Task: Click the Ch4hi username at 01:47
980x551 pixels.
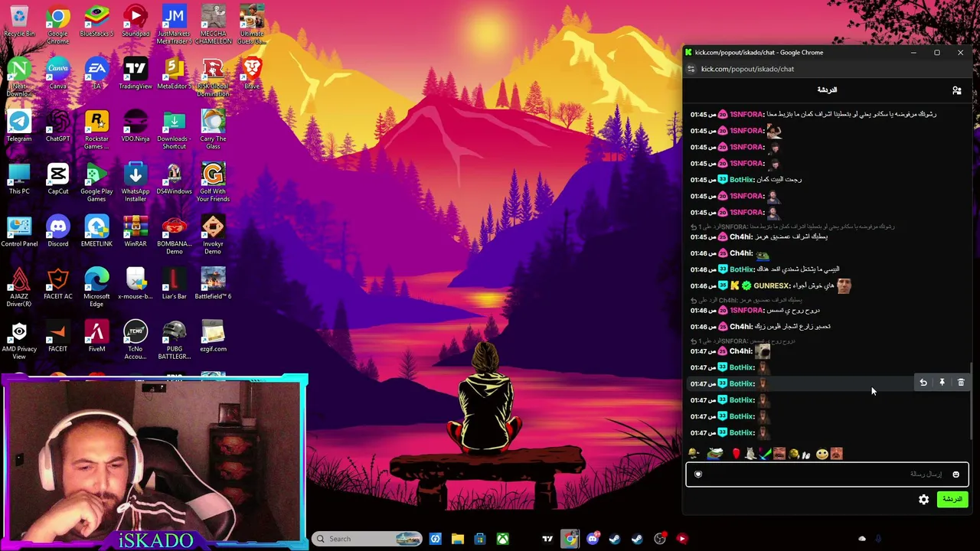Action: pos(741,351)
